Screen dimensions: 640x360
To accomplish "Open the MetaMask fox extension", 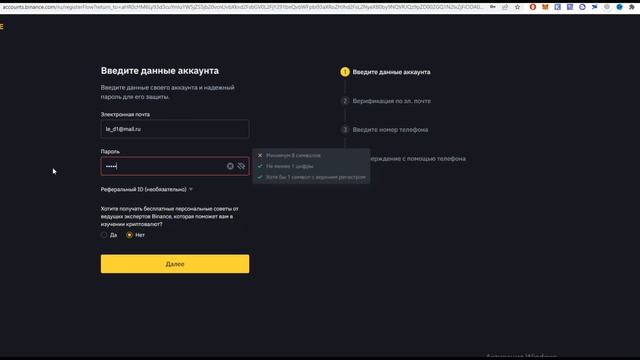I will tap(545, 7).
